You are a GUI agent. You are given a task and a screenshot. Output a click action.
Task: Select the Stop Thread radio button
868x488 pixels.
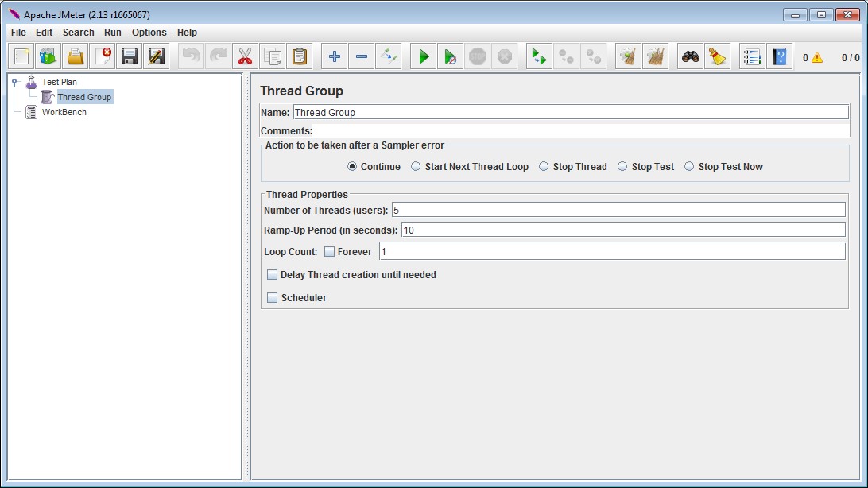(544, 167)
